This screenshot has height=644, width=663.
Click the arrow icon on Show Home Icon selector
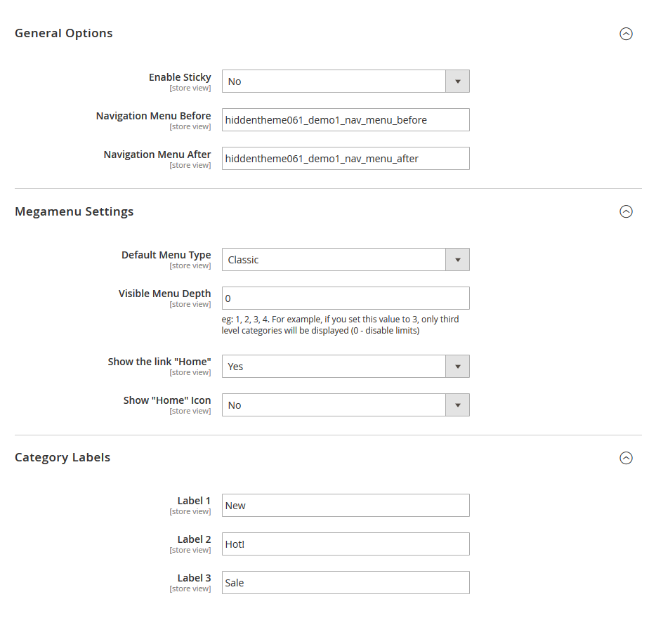tap(457, 405)
